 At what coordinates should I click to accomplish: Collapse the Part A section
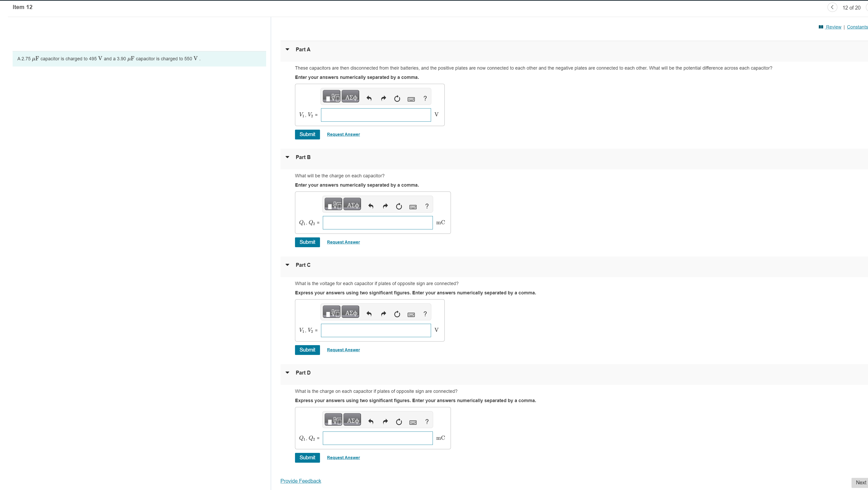[x=288, y=49]
